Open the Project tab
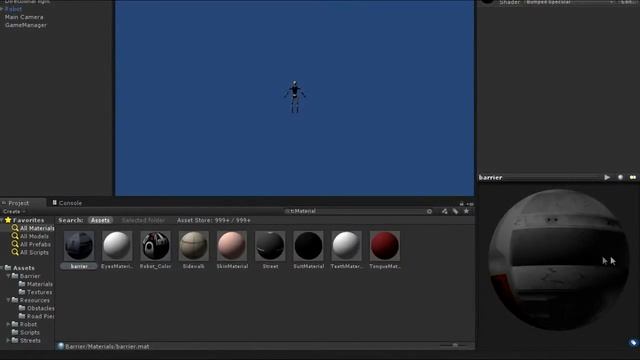Image resolution: width=640 pixels, height=360 pixels. pos(18,203)
